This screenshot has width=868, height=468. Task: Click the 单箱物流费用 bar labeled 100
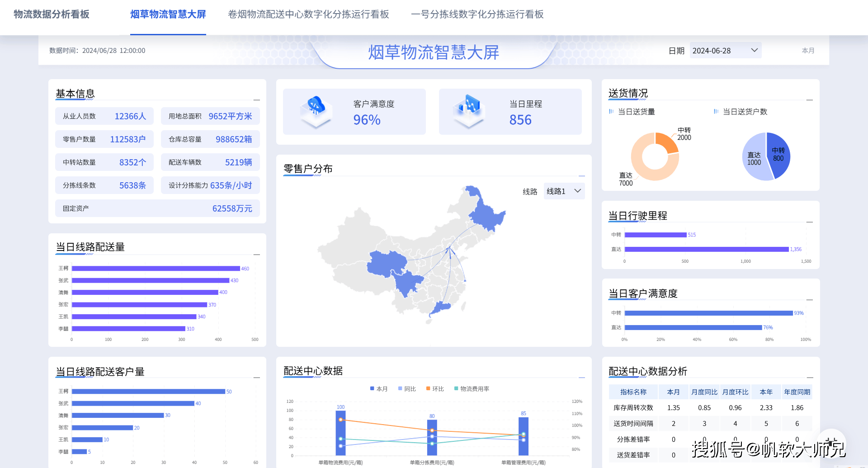coord(340,433)
